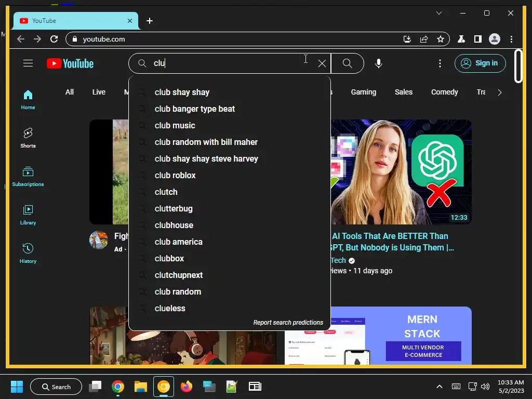Viewport: 532px width, 399px height.
Task: Select the Live filter chip
Action: pos(99,92)
